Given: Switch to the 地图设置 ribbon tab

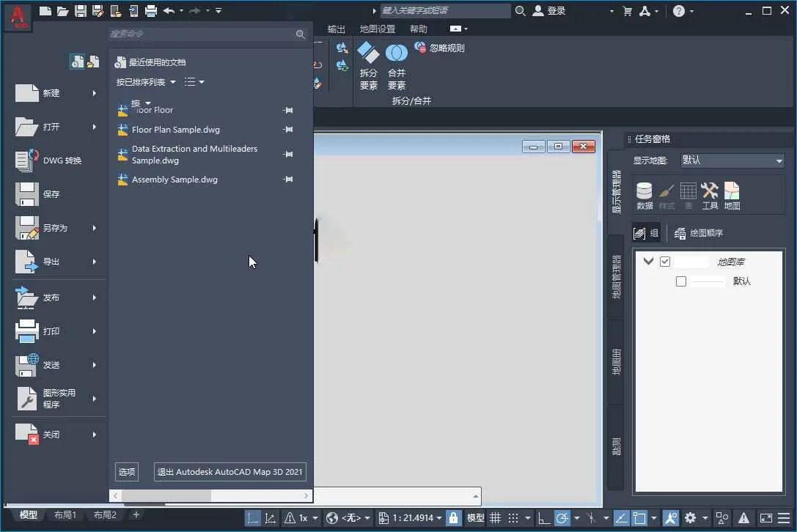Looking at the screenshot, I should (377, 29).
